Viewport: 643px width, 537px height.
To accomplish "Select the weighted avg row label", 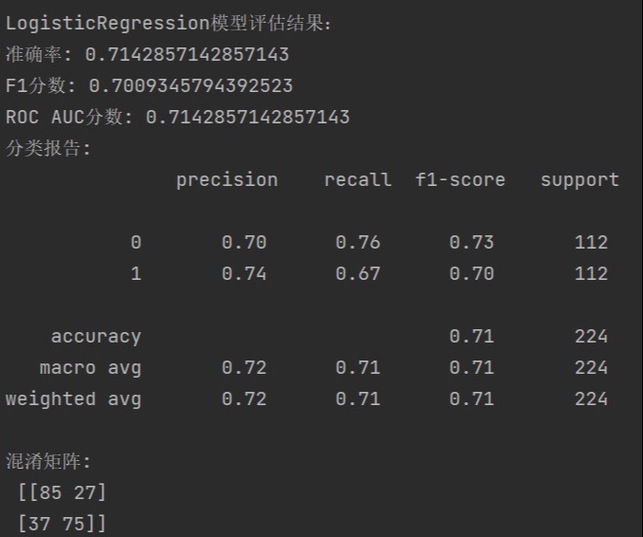I will tap(73, 399).
